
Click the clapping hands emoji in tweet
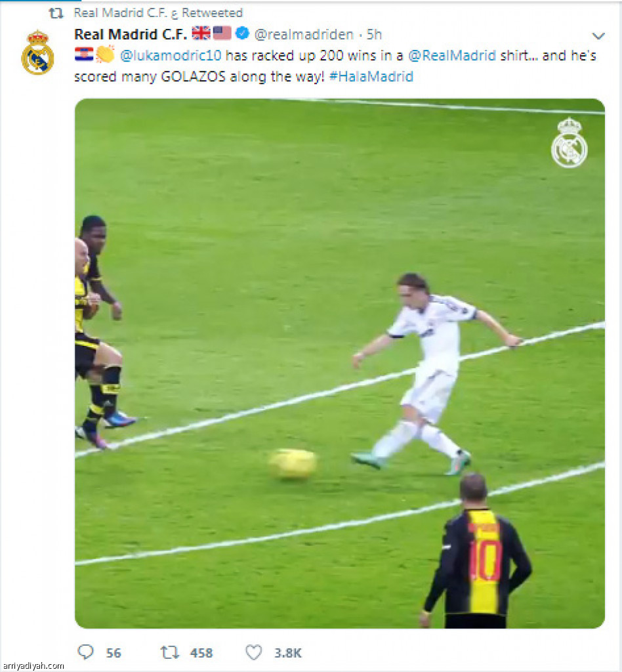pos(105,54)
